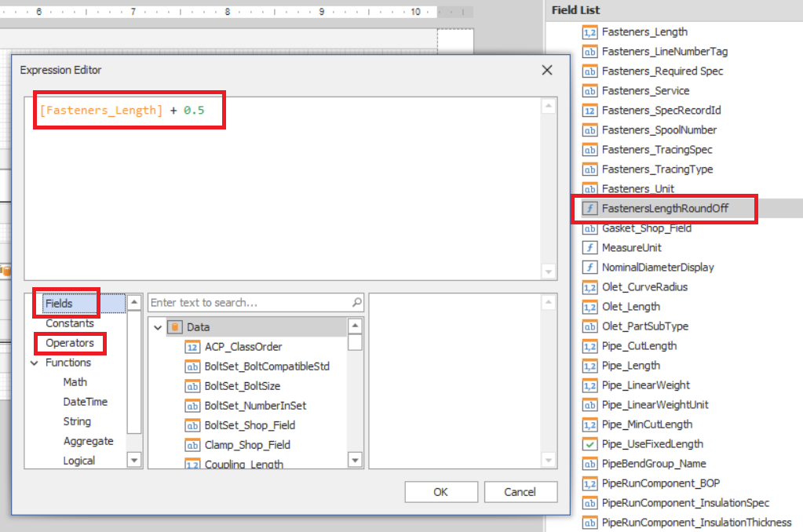Click the magnifier icon in the search box
The width and height of the screenshot is (803, 532).
357,302
